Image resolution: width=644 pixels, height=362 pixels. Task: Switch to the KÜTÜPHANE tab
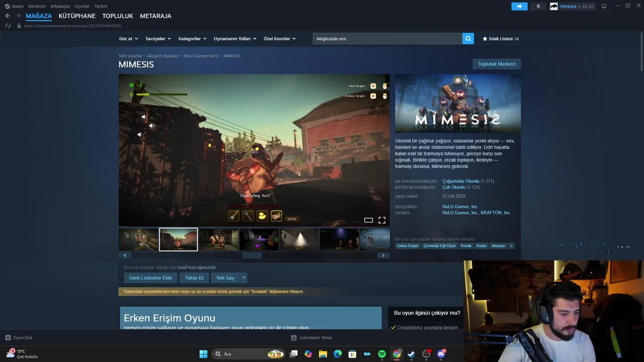(x=77, y=16)
